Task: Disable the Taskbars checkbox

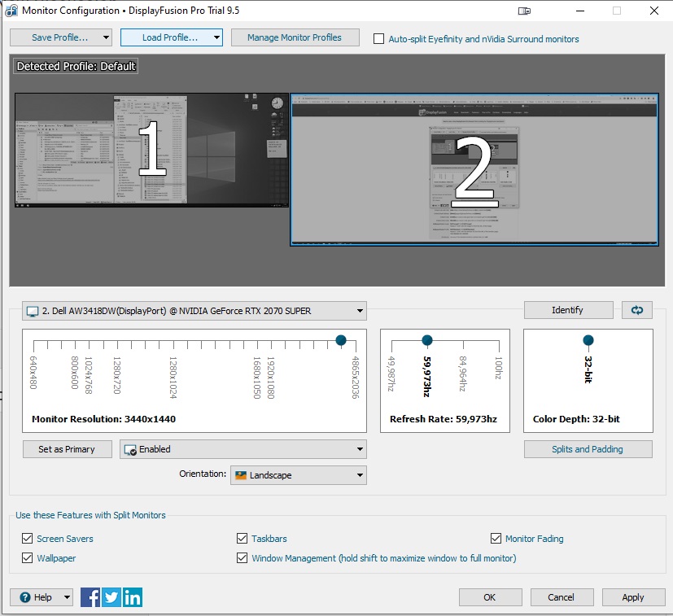Action: click(242, 539)
